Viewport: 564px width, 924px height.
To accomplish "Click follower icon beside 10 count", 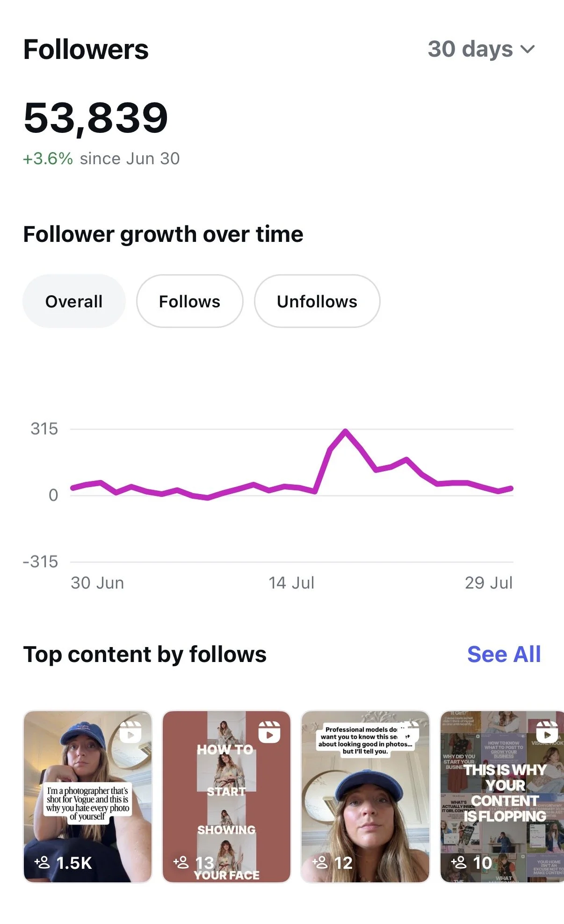I will coord(459,862).
